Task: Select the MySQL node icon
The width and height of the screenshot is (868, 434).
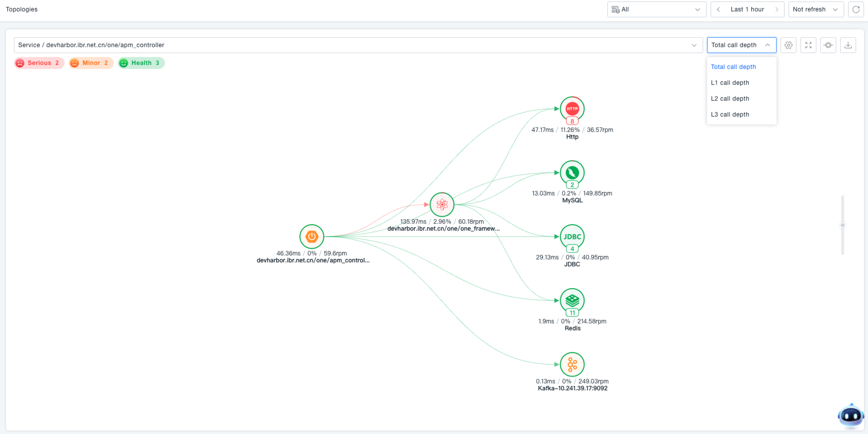Action: click(572, 173)
